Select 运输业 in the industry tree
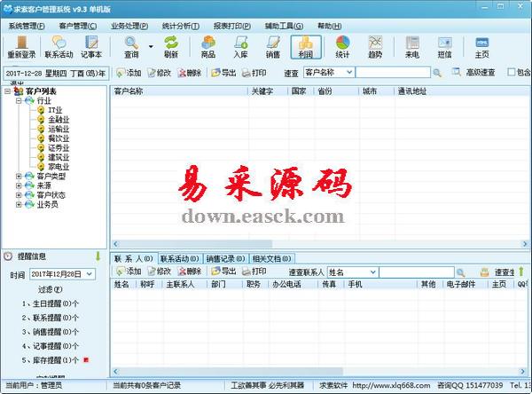Viewport: 532px width, 394px height. (59, 129)
